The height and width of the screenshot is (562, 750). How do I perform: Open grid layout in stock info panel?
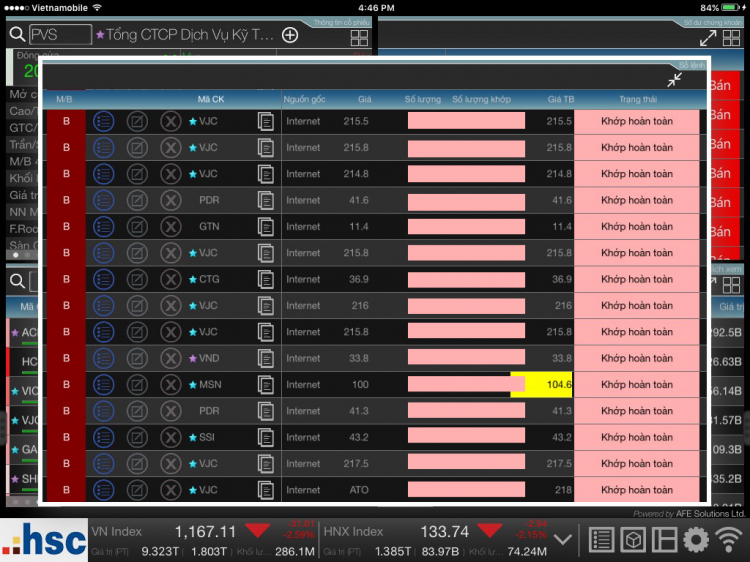(x=359, y=37)
